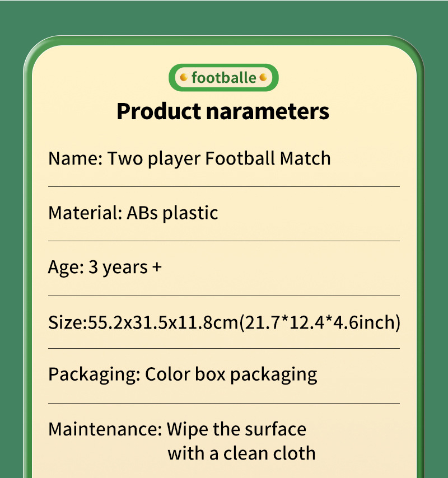Click the inch measurements in parentheses

pyautogui.click(x=320, y=322)
